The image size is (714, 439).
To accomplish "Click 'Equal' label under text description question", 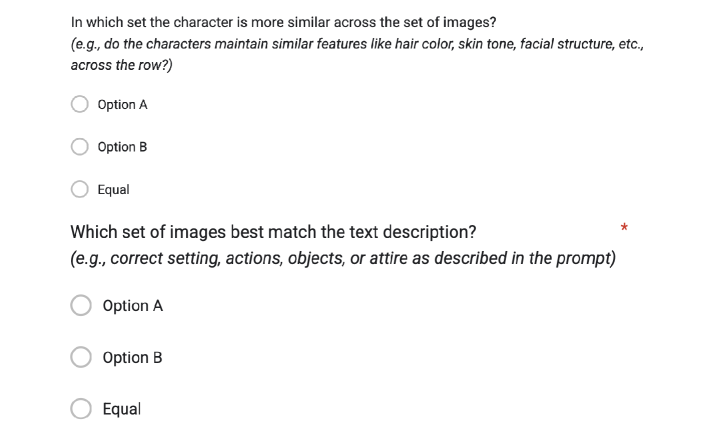I will (x=121, y=408).
